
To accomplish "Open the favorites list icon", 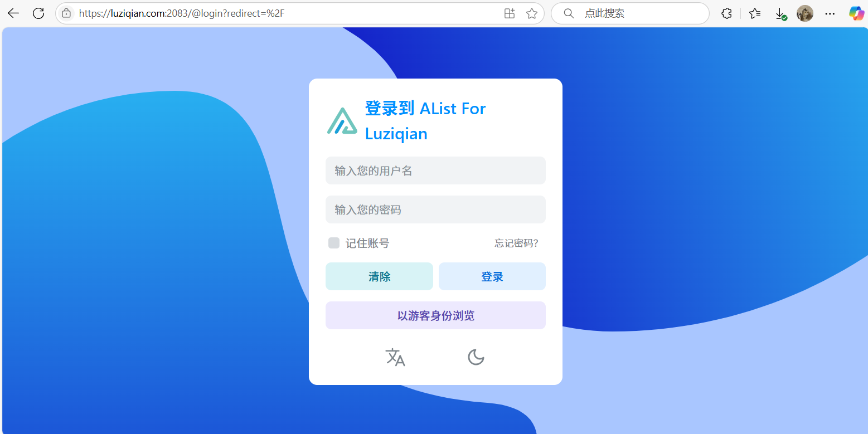I will (x=755, y=13).
